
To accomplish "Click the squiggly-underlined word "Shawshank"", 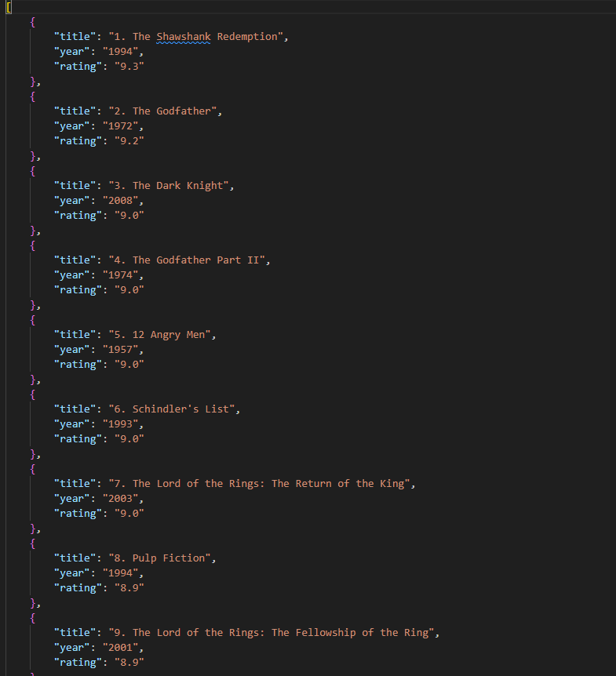I will pos(183,37).
